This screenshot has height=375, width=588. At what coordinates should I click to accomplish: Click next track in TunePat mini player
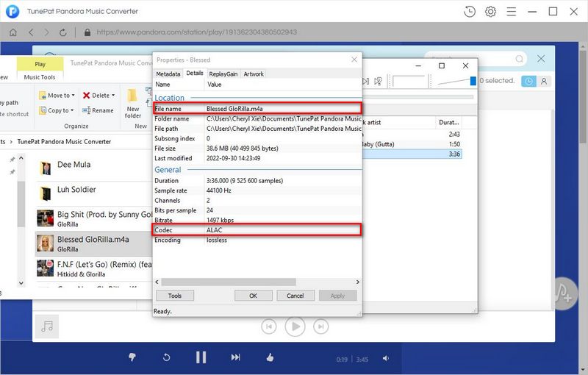pyautogui.click(x=320, y=326)
